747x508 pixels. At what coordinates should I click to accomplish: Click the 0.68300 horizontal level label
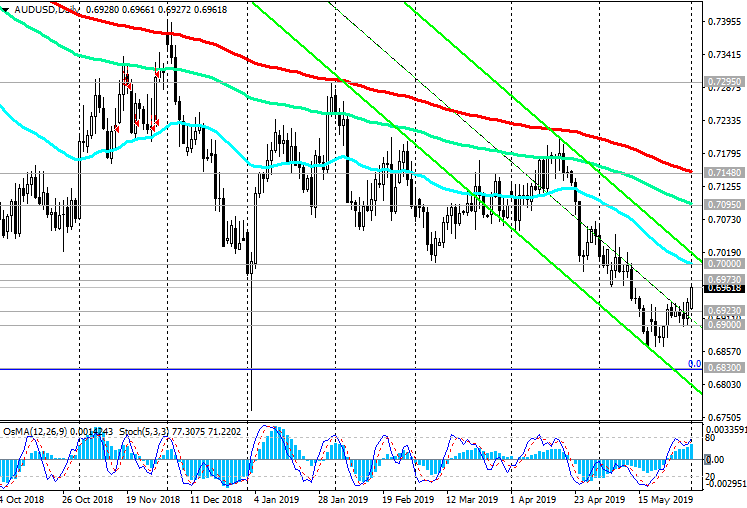tap(724, 367)
